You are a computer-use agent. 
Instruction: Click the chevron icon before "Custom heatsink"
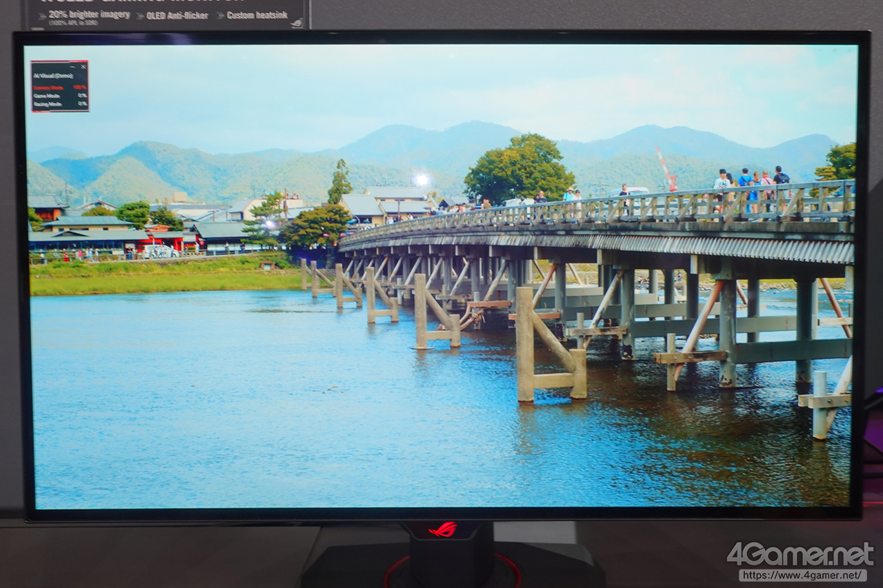[220, 15]
